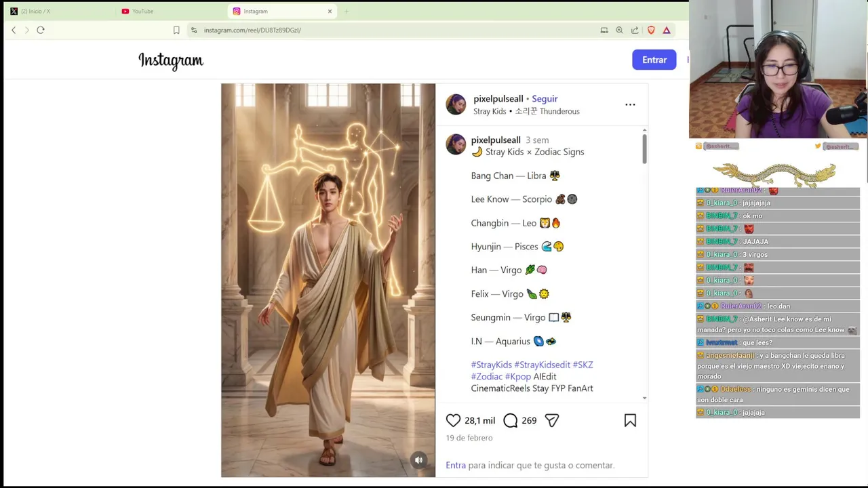The width and height of the screenshot is (868, 488).
Task: Click the Lee Know — Scorpio line
Action: click(x=524, y=199)
